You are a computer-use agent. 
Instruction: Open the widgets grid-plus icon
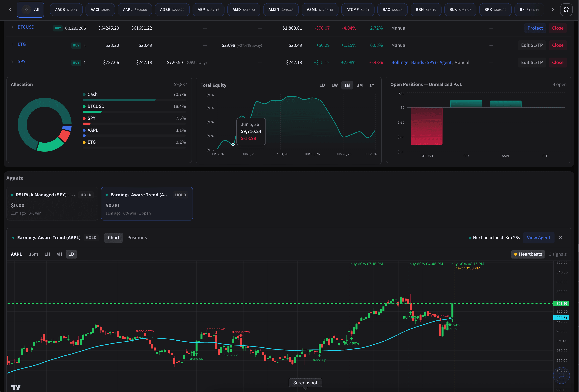(566, 9)
